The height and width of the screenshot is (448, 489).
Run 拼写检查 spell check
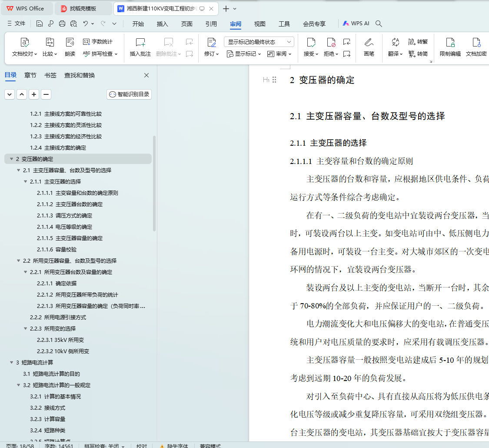tap(100, 53)
